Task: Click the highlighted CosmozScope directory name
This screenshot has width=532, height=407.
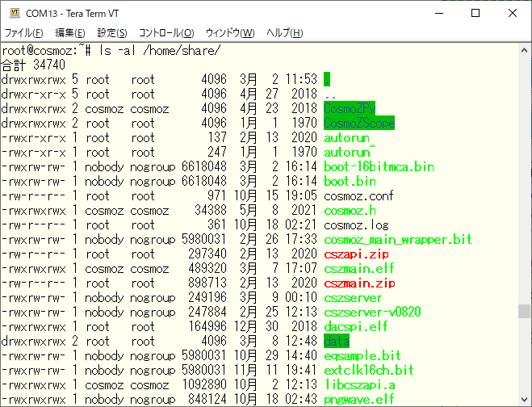Action: (x=359, y=123)
